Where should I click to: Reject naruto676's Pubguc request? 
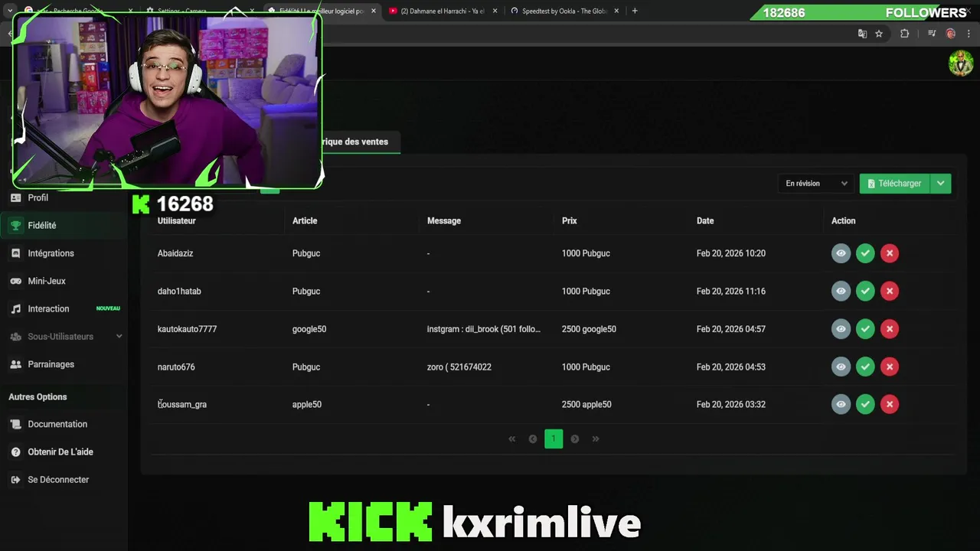pos(890,367)
